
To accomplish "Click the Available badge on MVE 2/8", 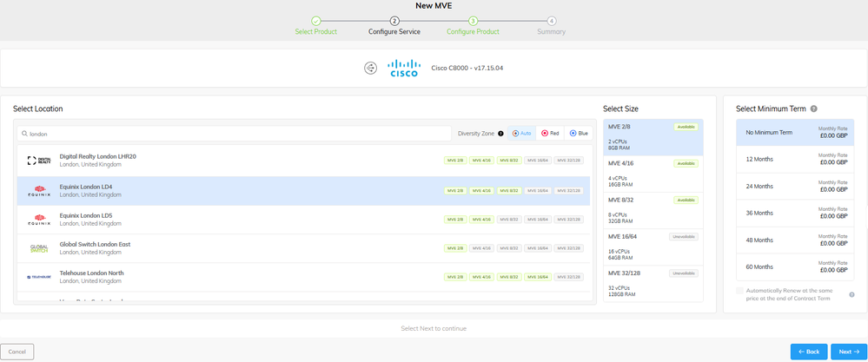I will pos(686,127).
